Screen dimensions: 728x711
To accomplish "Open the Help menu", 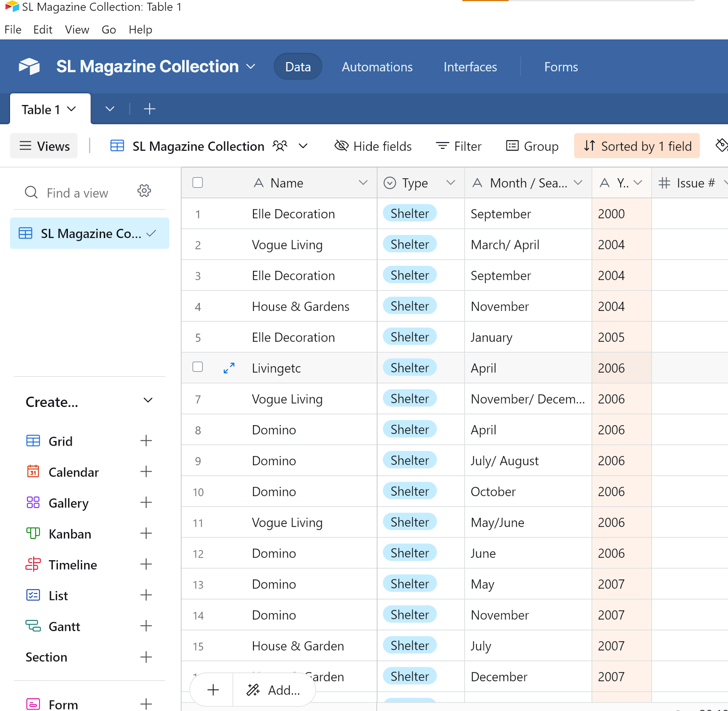I will pyautogui.click(x=140, y=30).
